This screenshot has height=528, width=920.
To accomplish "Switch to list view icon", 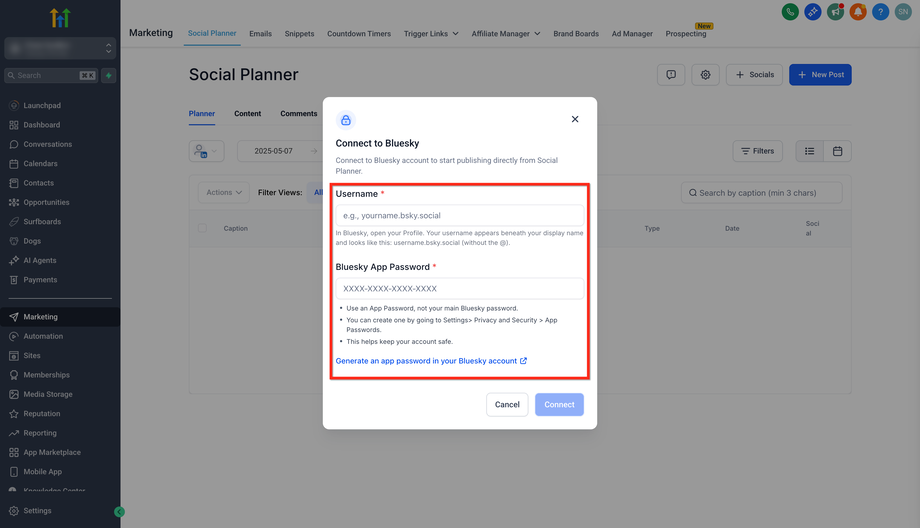I will 810,151.
